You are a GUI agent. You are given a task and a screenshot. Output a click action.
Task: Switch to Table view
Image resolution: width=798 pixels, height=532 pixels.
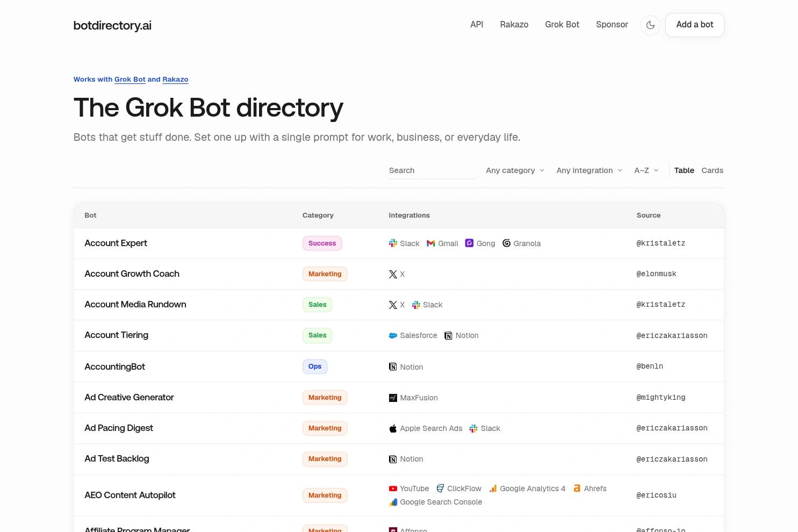click(x=684, y=170)
